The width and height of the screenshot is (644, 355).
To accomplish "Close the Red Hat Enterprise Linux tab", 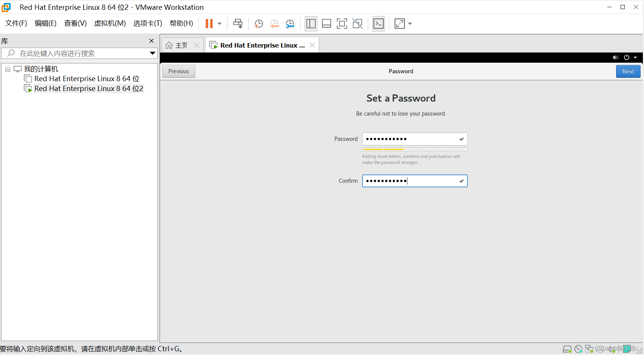I will (x=312, y=45).
